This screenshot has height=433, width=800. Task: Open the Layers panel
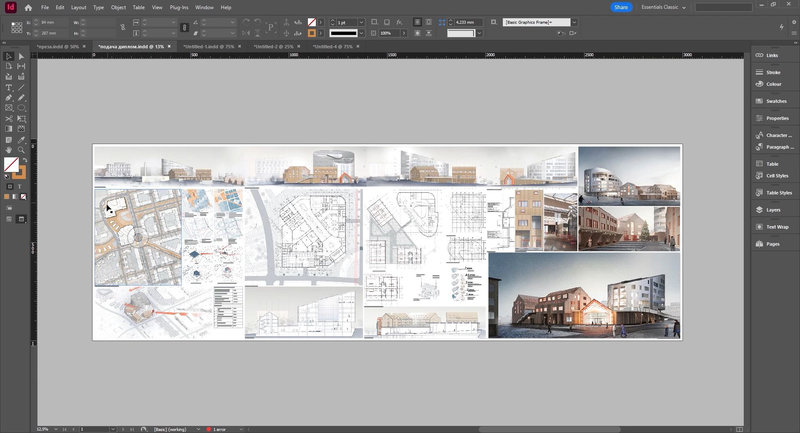pyautogui.click(x=773, y=210)
